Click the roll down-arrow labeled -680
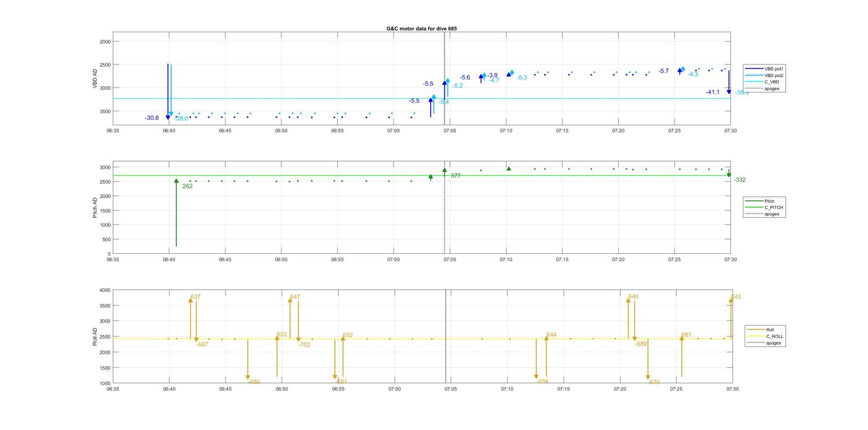The height and width of the screenshot is (430, 868). point(248,359)
